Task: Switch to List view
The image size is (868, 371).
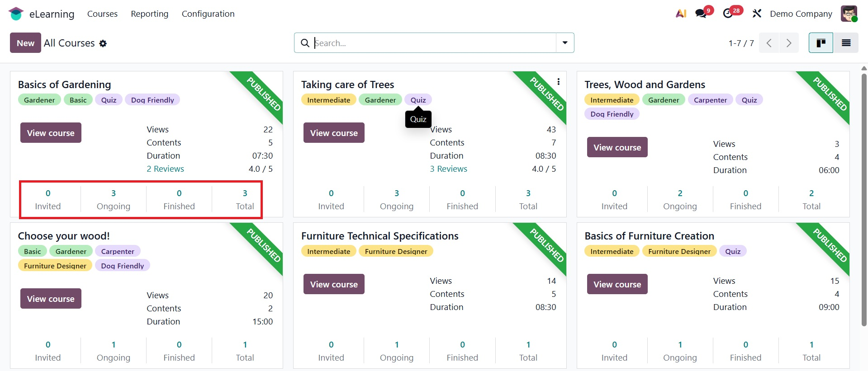Action: click(846, 43)
